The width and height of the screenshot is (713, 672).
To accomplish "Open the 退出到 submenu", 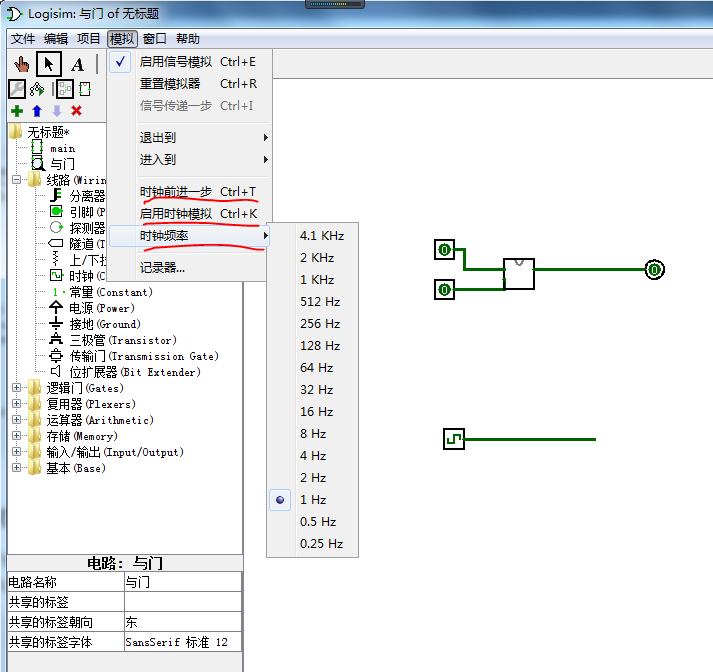I will pyautogui.click(x=190, y=137).
